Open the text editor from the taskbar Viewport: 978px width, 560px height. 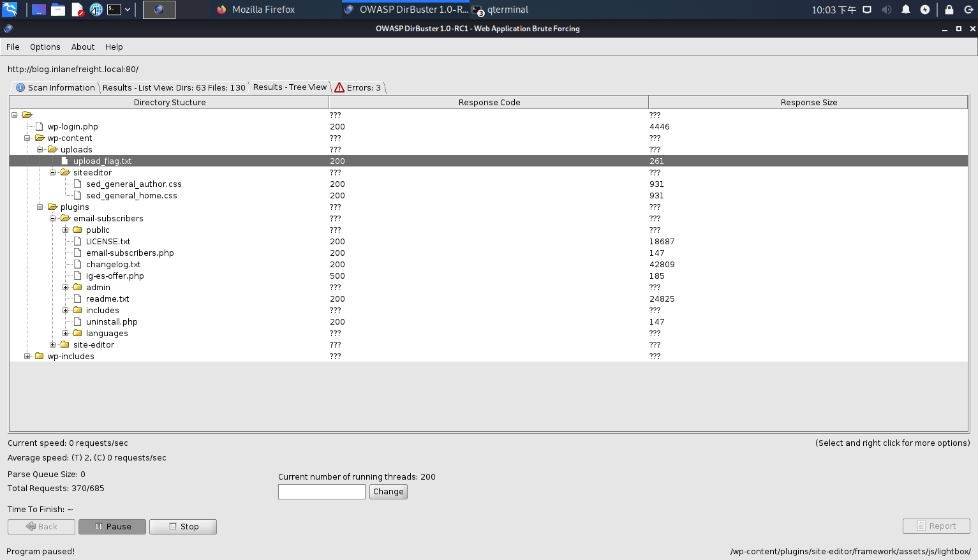76,9
